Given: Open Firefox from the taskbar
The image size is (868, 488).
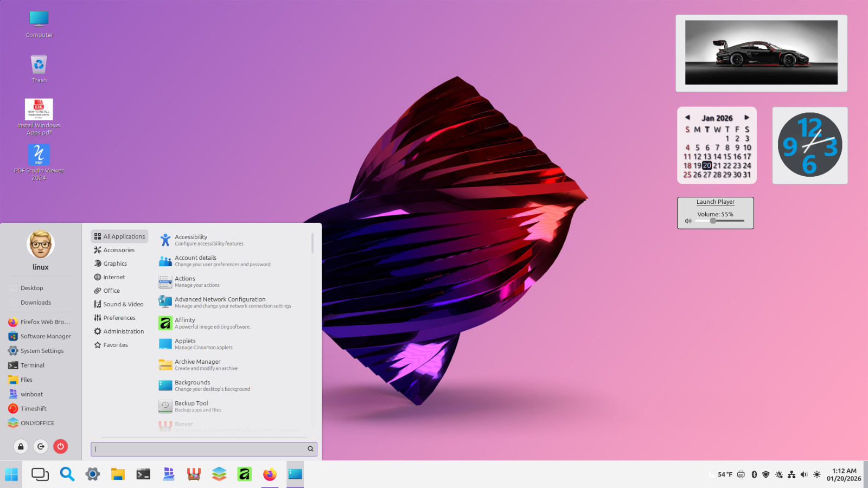Looking at the screenshot, I should coord(270,474).
